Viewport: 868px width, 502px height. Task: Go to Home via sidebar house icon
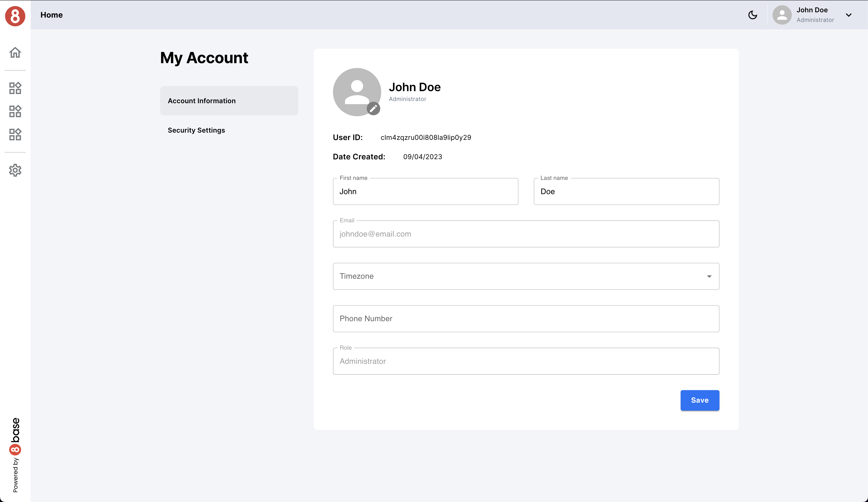coord(15,52)
